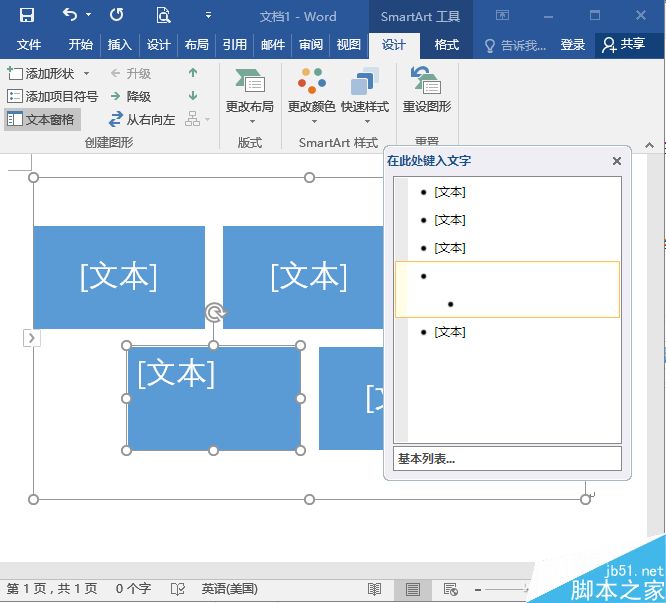
Task: Click the rotation handle above selected shape
Action: [214, 313]
